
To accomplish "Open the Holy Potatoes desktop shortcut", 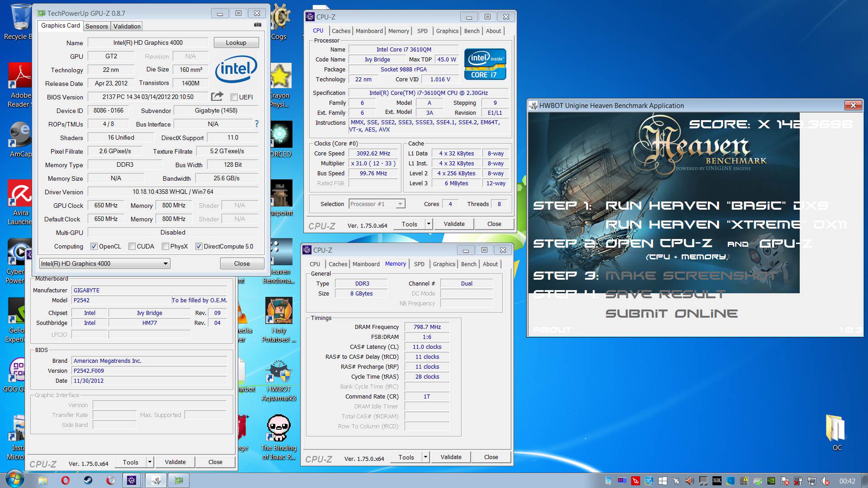I will 279,320.
